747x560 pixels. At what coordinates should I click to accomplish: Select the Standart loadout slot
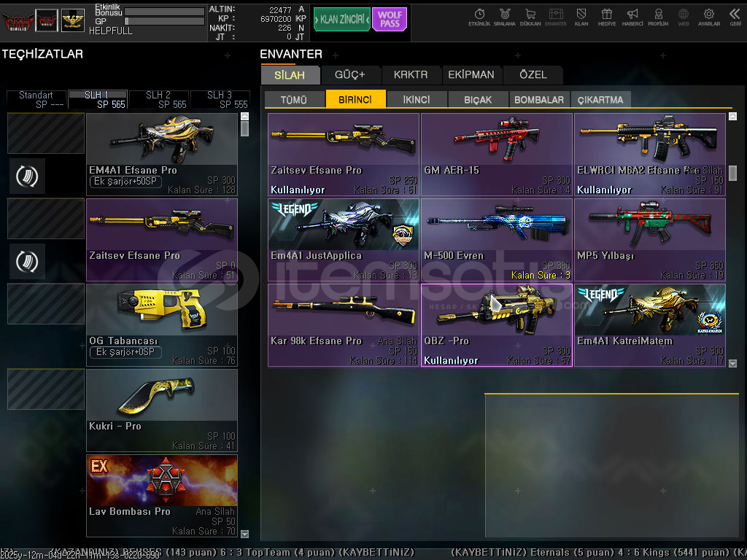[36, 99]
